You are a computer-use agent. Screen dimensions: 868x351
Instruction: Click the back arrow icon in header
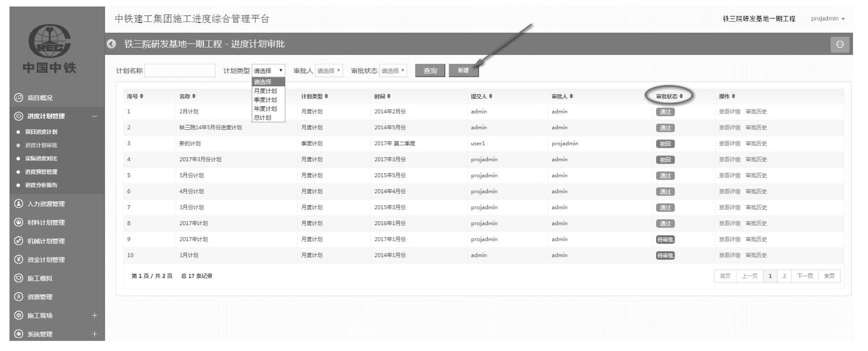click(111, 44)
